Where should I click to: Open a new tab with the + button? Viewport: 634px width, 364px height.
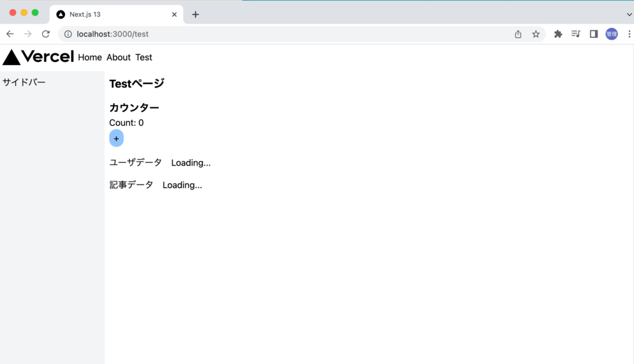tap(196, 14)
